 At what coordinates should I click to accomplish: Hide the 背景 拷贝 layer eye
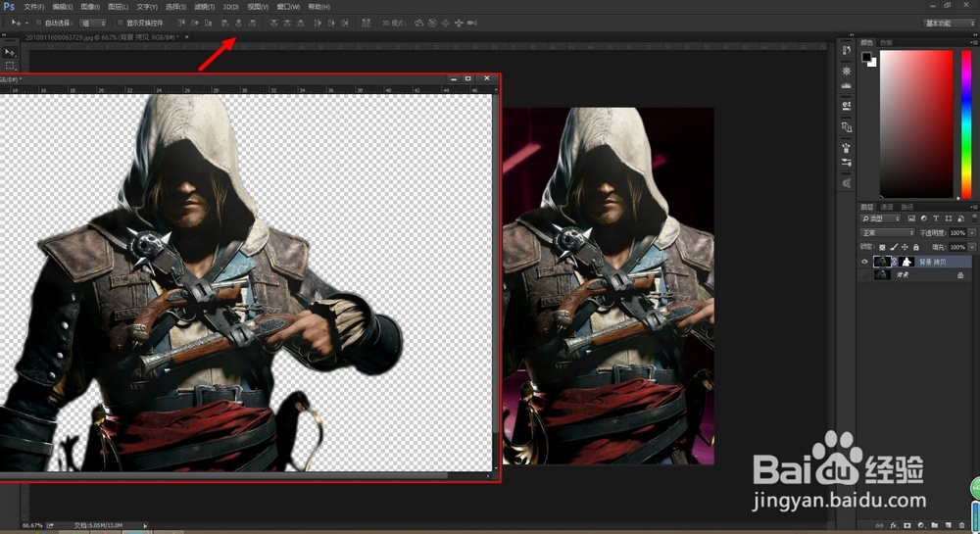coord(865,262)
